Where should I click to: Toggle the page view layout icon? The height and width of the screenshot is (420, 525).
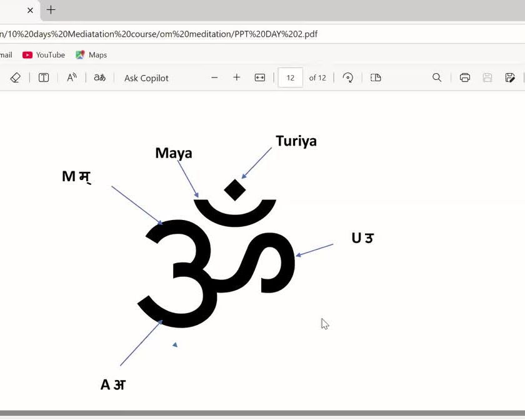click(376, 77)
